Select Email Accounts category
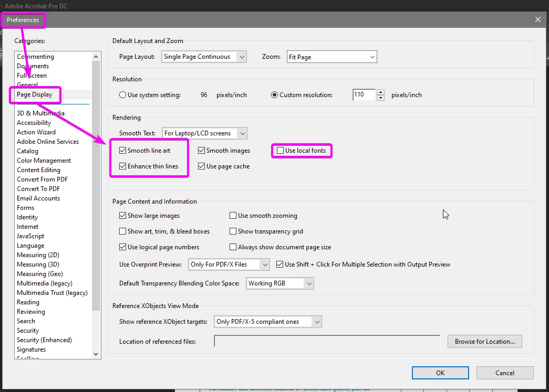The width and height of the screenshot is (549, 392). click(38, 198)
